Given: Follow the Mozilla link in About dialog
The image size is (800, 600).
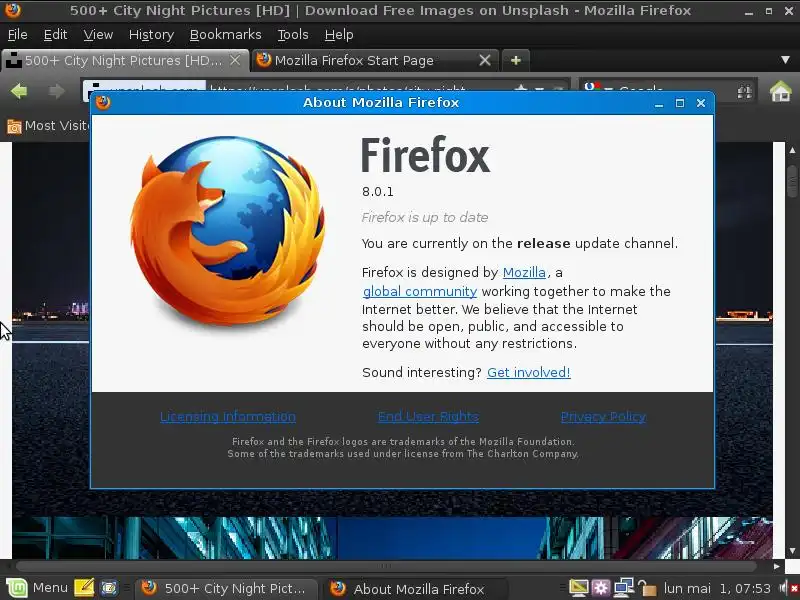Looking at the screenshot, I should tap(524, 272).
